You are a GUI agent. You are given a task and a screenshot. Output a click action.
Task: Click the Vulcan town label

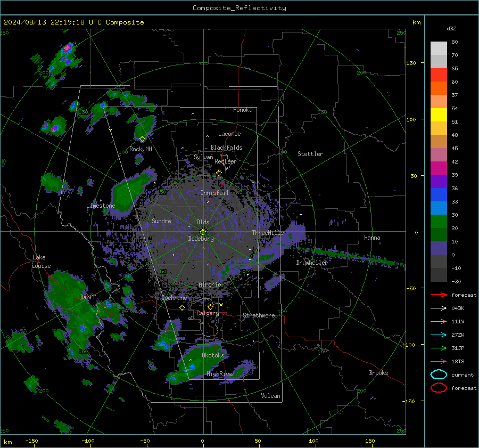[x=271, y=396]
